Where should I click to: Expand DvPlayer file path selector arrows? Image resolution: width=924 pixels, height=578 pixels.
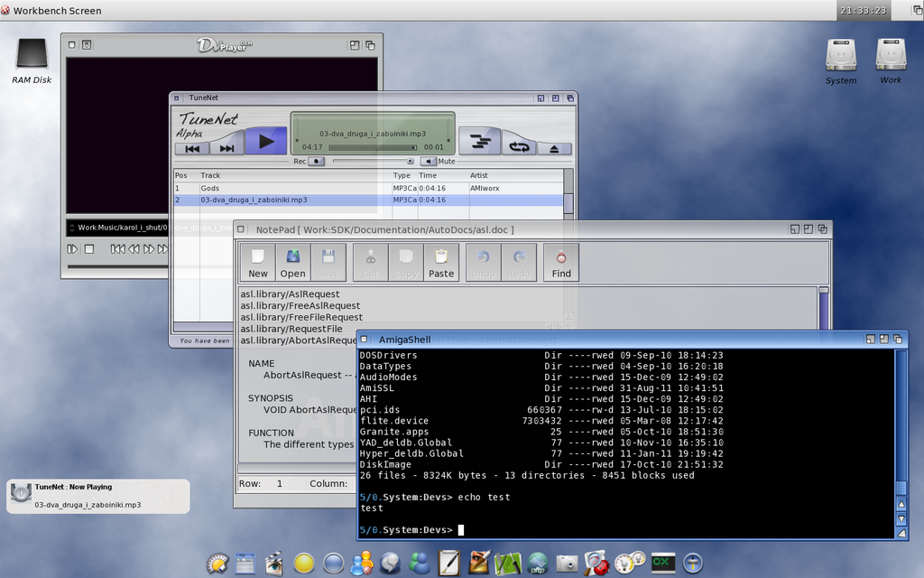(x=72, y=228)
